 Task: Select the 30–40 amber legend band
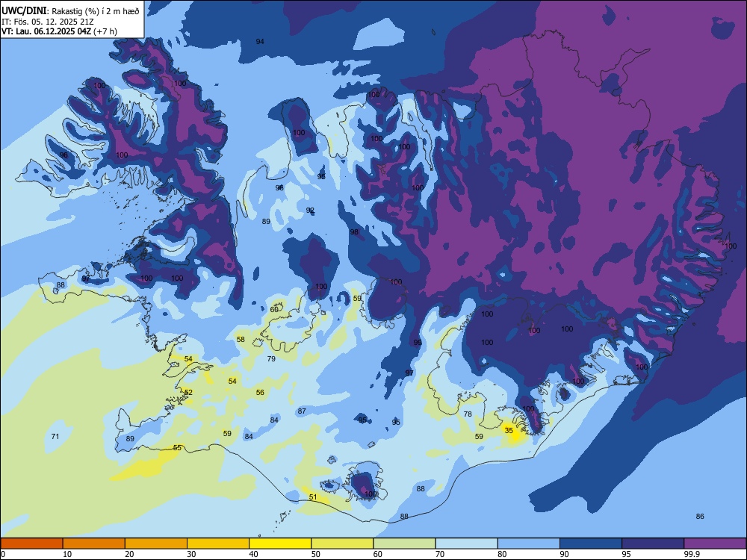(x=218, y=544)
